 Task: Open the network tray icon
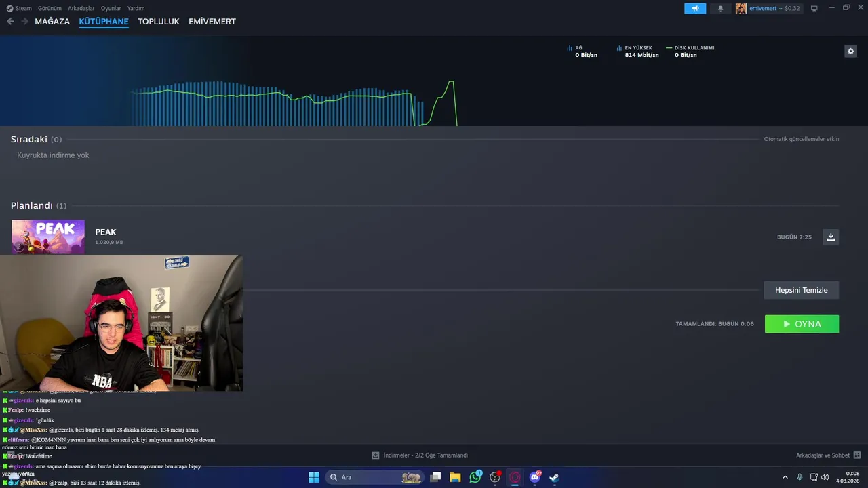click(814, 477)
